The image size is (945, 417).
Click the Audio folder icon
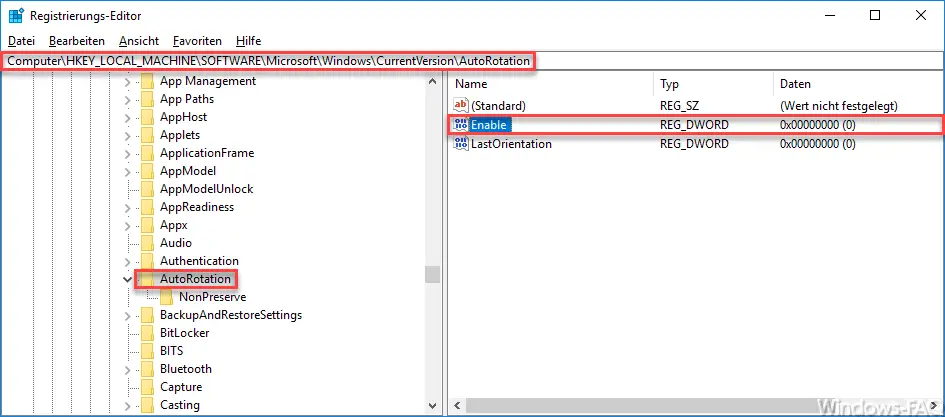(147, 243)
